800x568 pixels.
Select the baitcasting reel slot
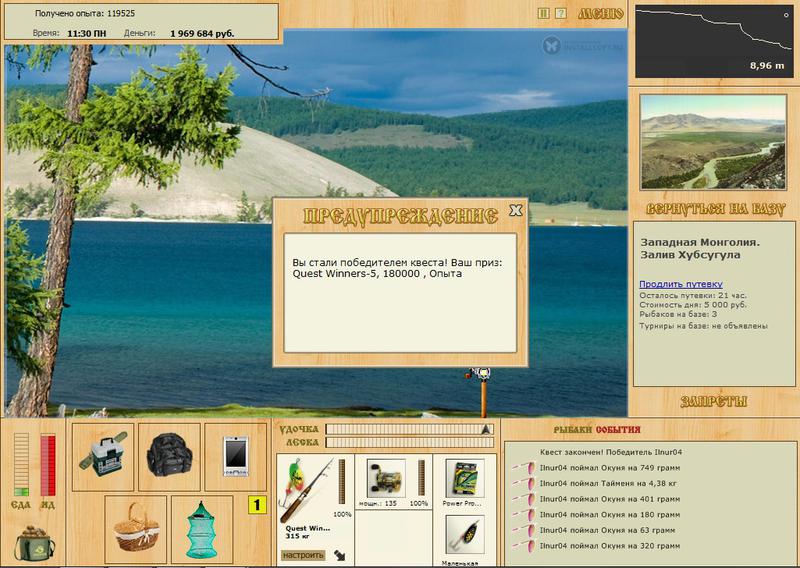[x=386, y=478]
